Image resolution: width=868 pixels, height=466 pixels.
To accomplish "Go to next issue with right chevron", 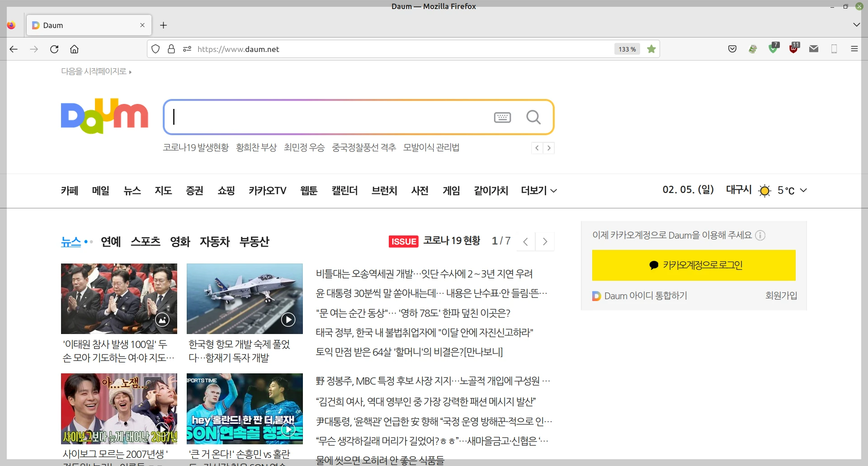I will point(545,242).
